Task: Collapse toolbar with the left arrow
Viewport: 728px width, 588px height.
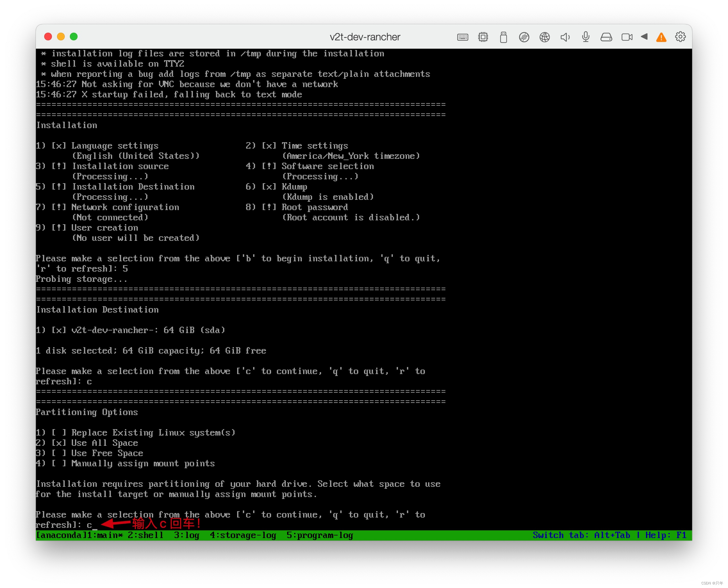Action: (x=644, y=37)
